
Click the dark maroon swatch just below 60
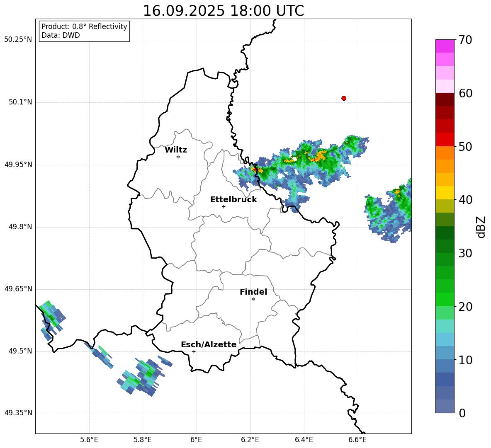click(x=445, y=99)
